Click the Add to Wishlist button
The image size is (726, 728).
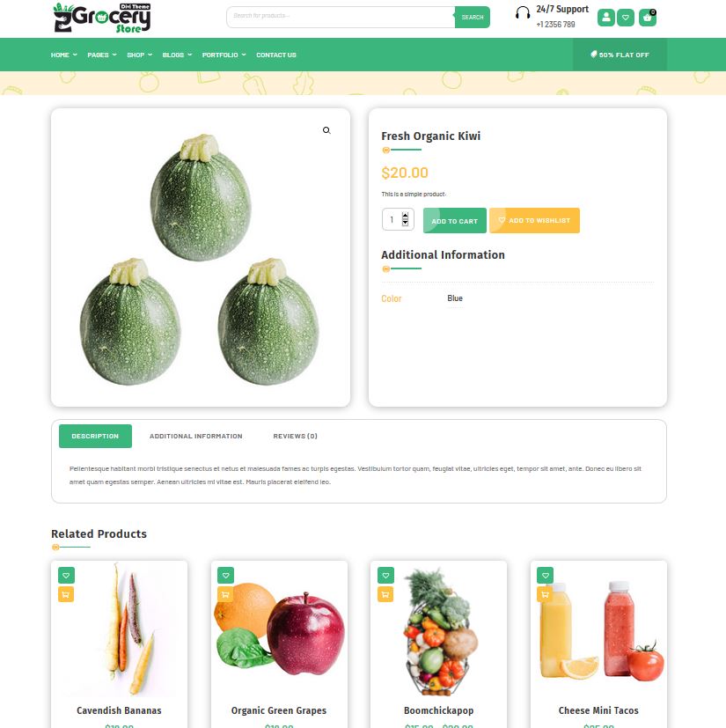pos(534,221)
